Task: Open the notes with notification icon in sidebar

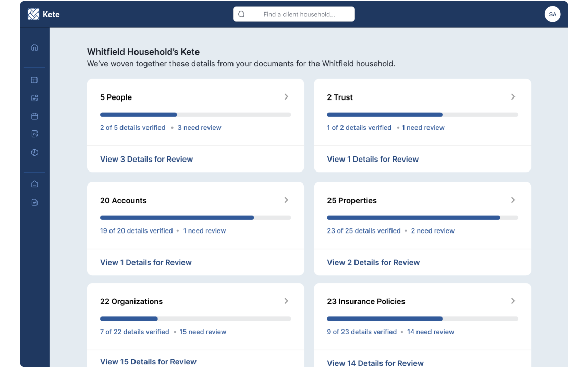Action: [x=34, y=98]
